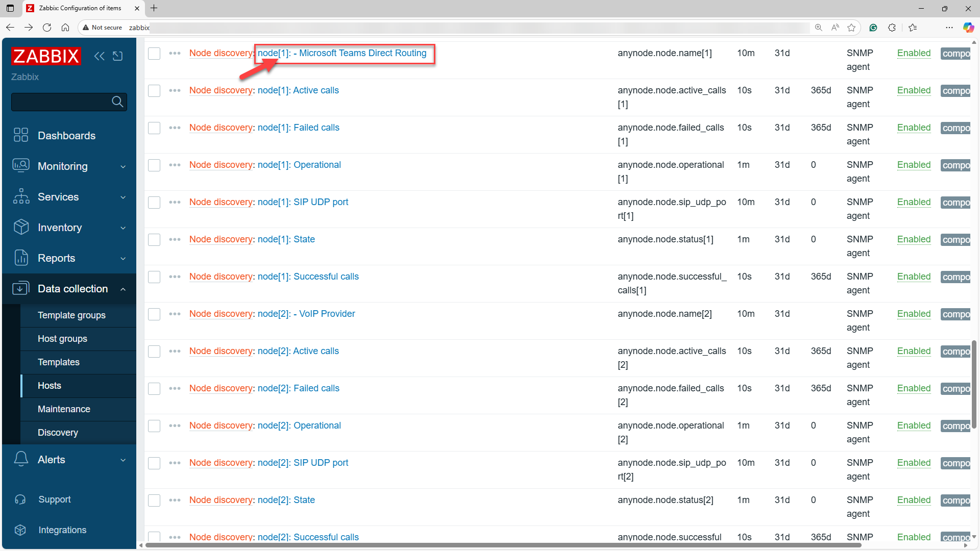Toggle Enabled status for node[2]: Operational
Image resolution: width=980 pixels, height=551 pixels.
coord(914,425)
